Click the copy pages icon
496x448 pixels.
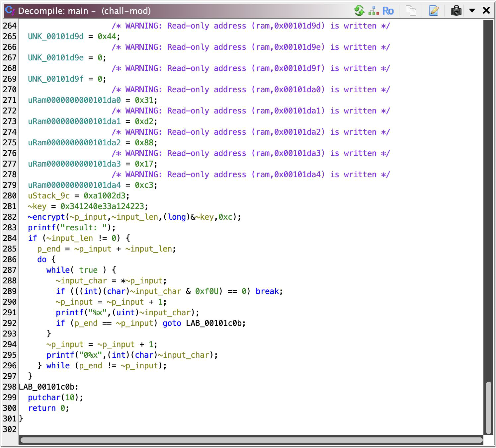coord(411,11)
